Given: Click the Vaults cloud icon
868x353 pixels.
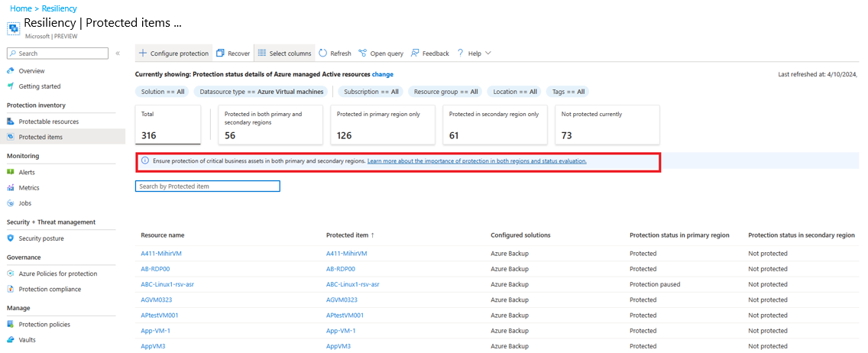Looking at the screenshot, I should pos(11,340).
